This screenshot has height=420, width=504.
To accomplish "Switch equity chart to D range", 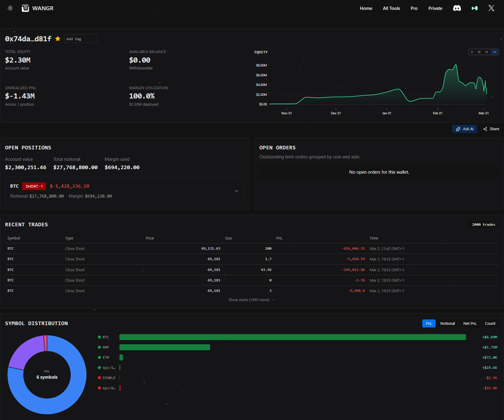I will [472, 52].
